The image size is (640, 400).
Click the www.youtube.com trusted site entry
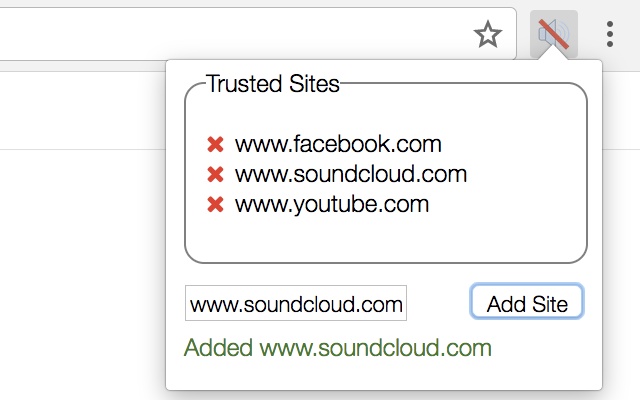click(332, 205)
